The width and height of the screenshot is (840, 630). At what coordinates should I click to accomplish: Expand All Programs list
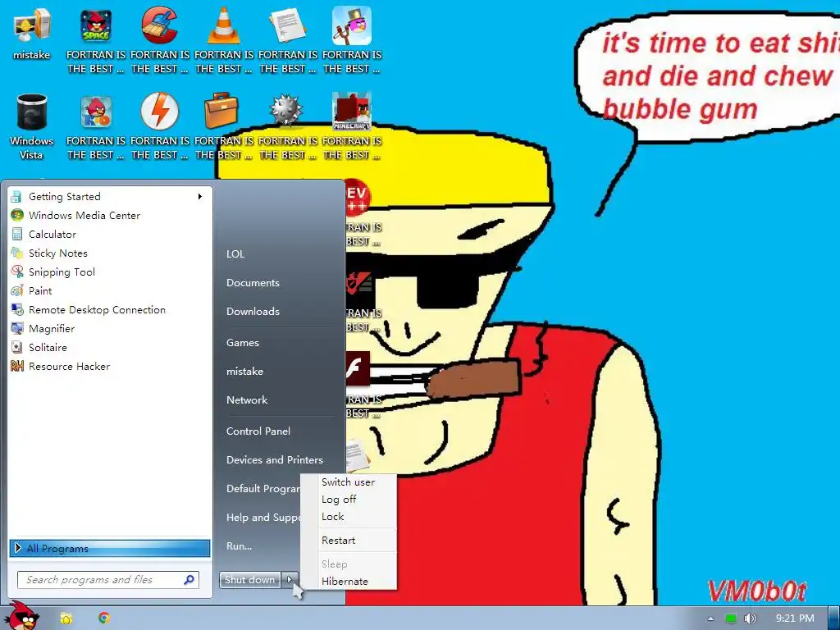(x=110, y=548)
